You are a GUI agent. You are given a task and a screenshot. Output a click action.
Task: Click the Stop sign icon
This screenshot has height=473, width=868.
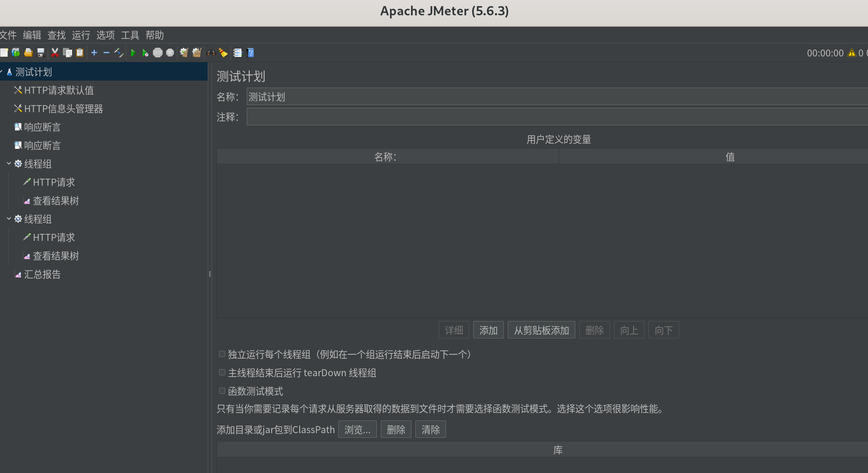click(158, 53)
